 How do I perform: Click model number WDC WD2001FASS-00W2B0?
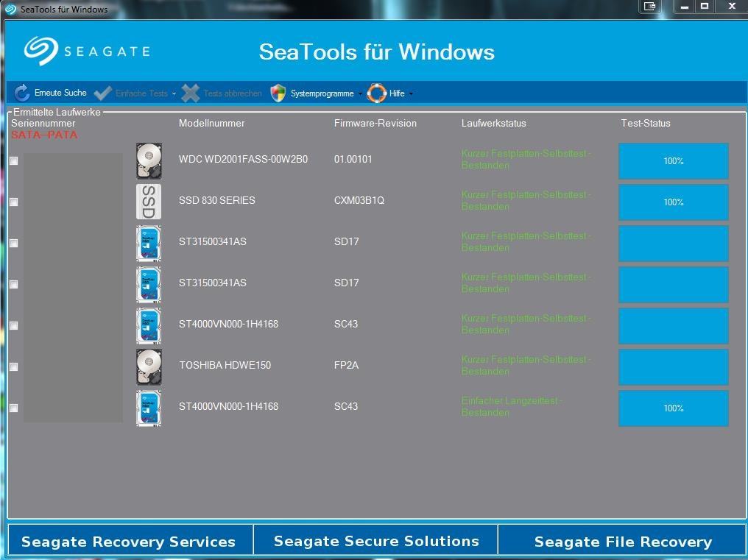coord(243,160)
